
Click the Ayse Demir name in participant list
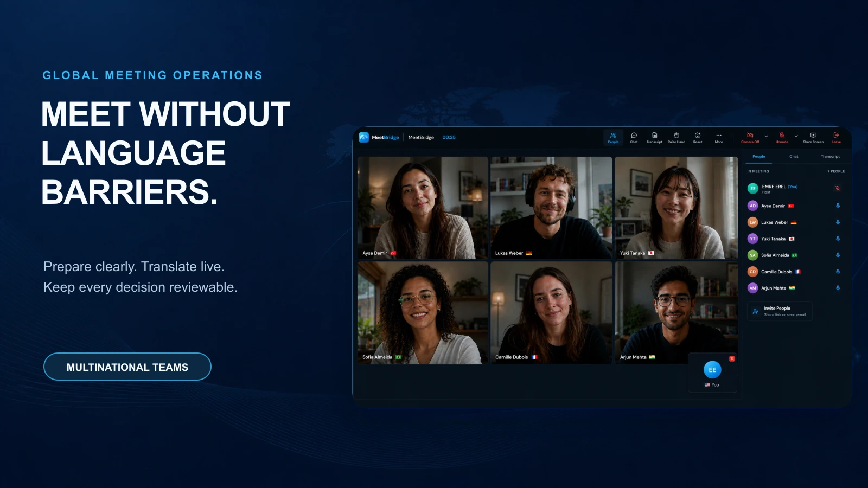point(773,206)
